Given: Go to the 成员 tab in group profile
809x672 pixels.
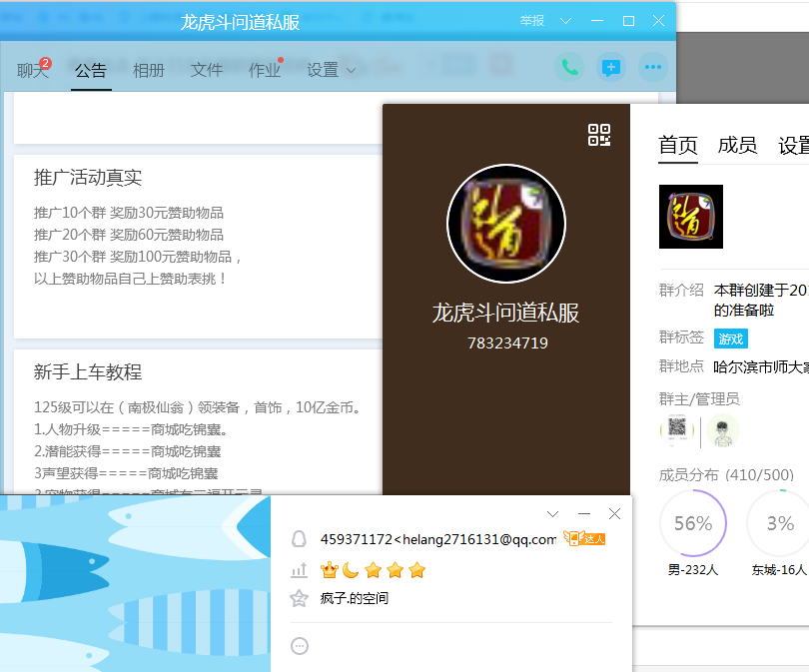Looking at the screenshot, I should pos(737,145).
